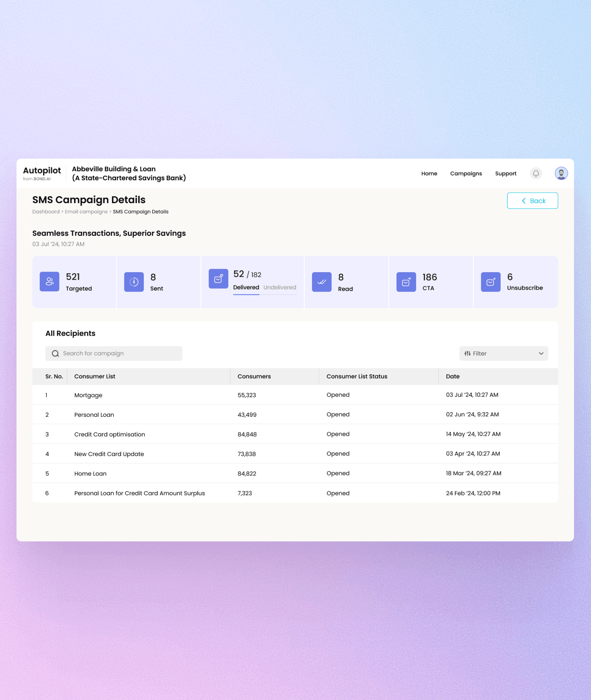This screenshot has width=591, height=700.
Task: Click the Sent clock icon
Action: tap(134, 282)
